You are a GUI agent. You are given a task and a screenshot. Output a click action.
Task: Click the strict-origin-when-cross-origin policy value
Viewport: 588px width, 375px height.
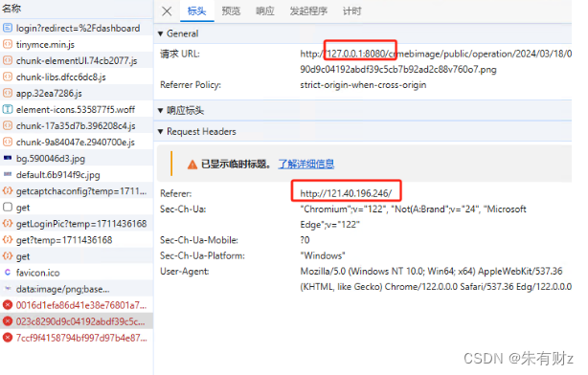(363, 85)
